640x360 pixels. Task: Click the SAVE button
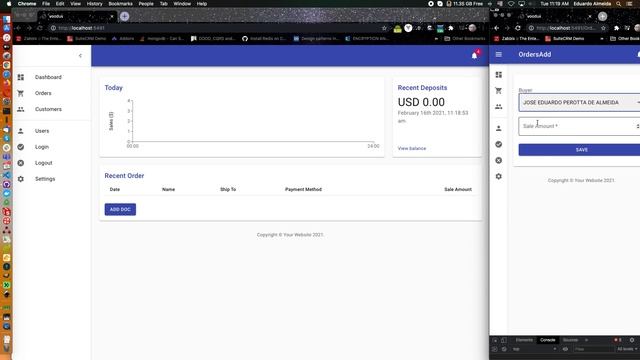579,150
